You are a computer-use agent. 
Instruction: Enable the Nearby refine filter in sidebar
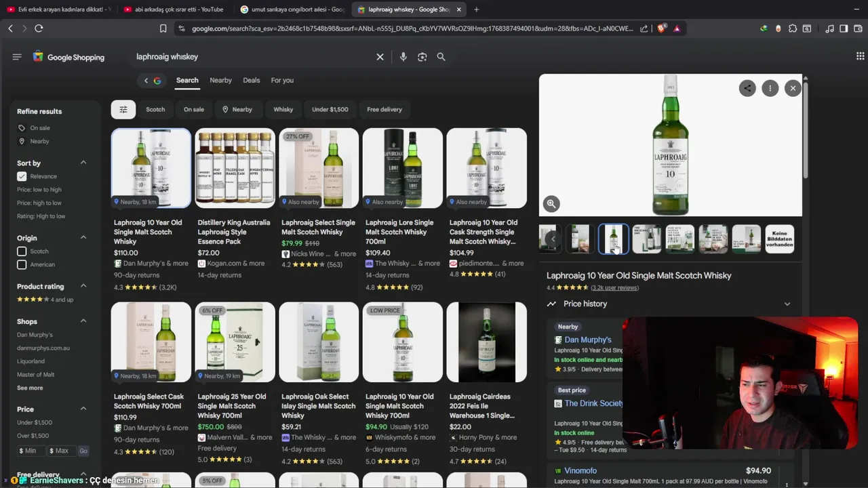34,141
